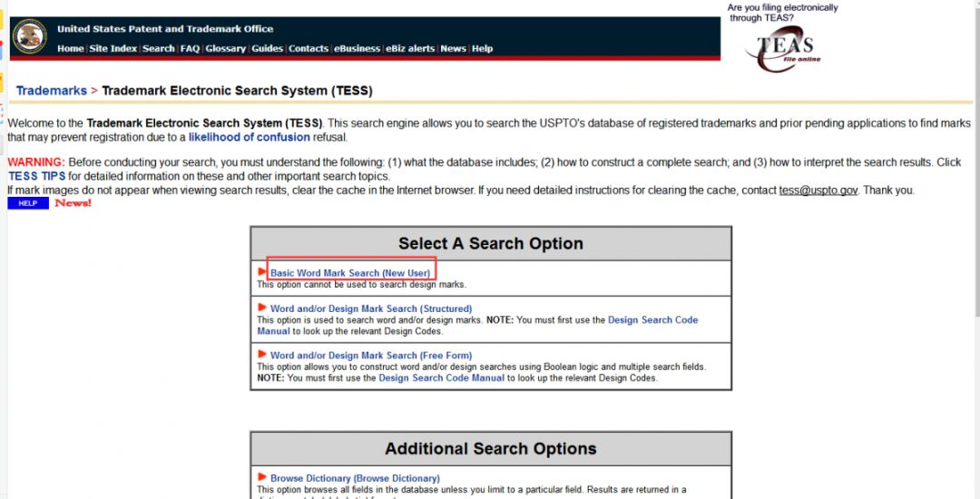Open eBiz alerts in the header
This screenshot has height=499, width=980.
point(410,49)
